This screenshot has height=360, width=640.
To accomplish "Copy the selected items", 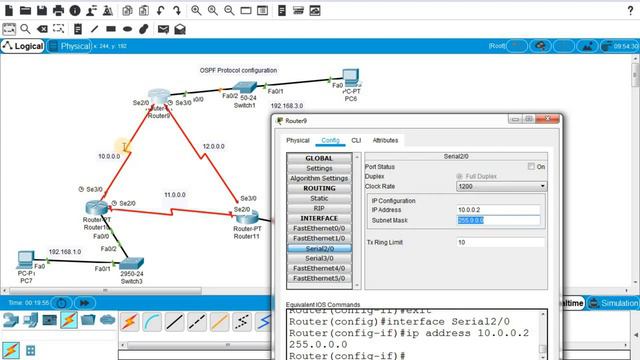I will click(x=127, y=11).
